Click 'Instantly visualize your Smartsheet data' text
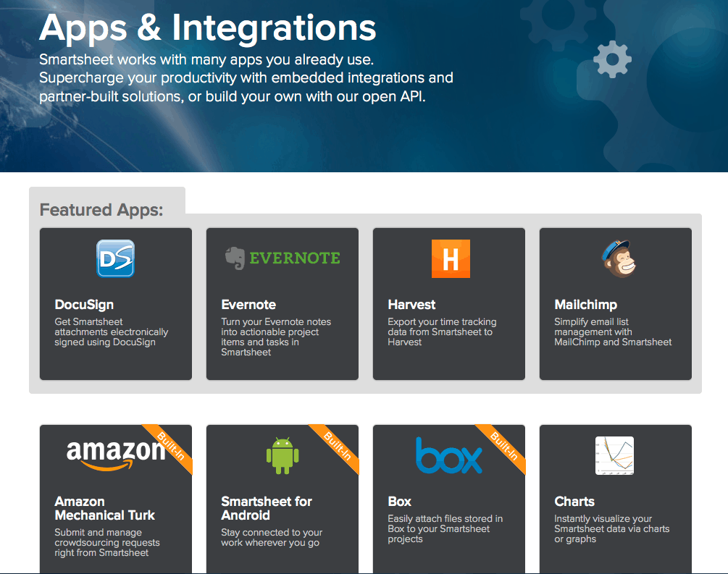The width and height of the screenshot is (728, 574). [x=612, y=528]
